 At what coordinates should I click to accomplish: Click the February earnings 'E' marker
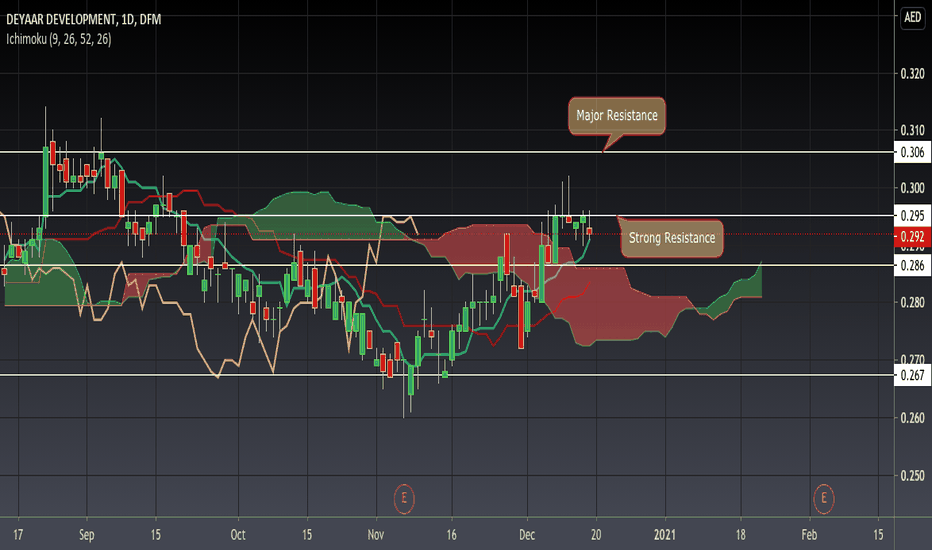824,498
